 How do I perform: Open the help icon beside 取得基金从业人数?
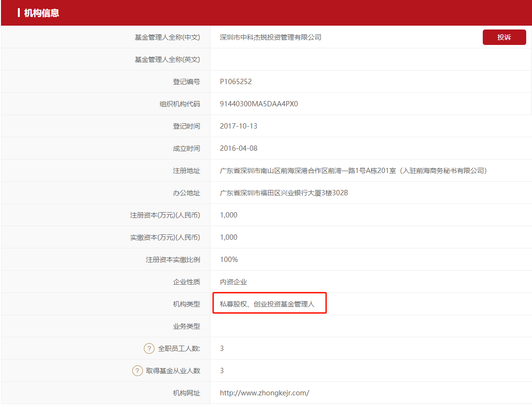pyautogui.click(x=137, y=371)
